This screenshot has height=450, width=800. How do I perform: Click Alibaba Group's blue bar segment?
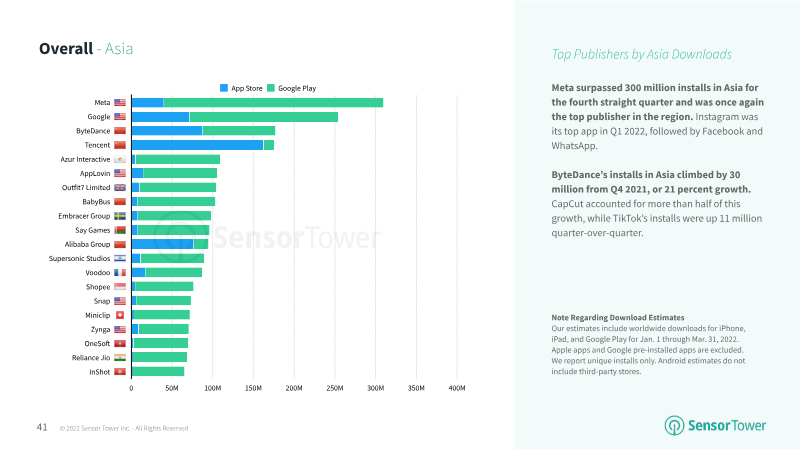point(163,244)
